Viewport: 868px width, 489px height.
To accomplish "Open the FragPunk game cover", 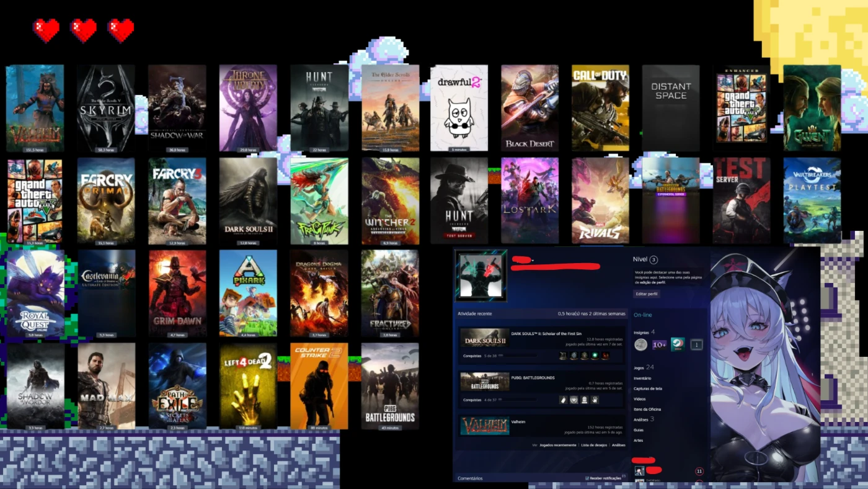I will [x=319, y=200].
